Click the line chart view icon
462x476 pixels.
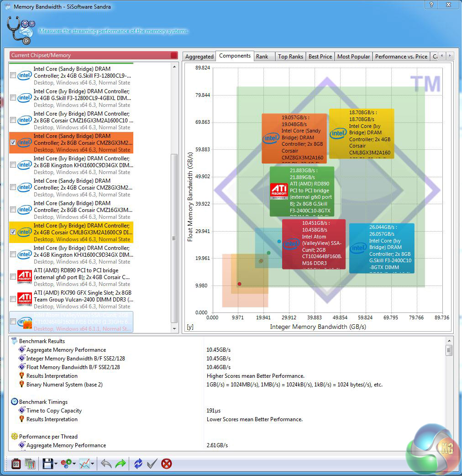point(84,464)
